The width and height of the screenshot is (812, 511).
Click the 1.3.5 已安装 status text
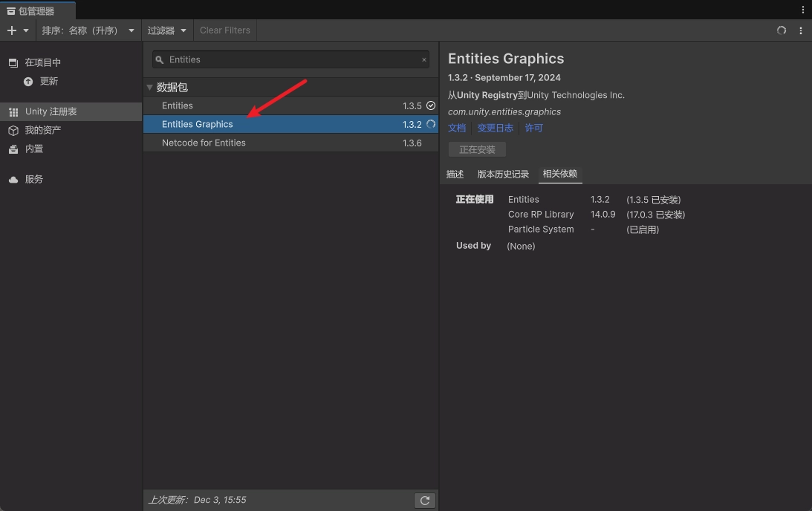click(x=654, y=200)
